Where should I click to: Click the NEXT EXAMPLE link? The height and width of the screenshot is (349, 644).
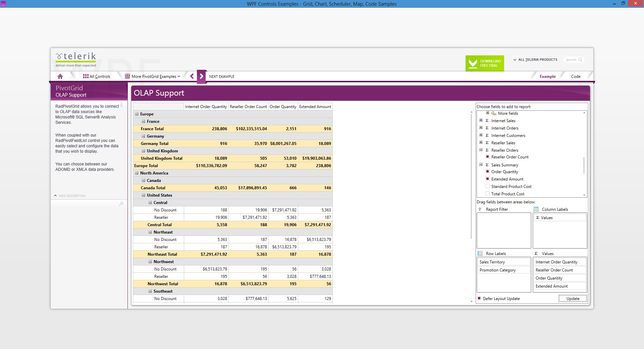[222, 77]
